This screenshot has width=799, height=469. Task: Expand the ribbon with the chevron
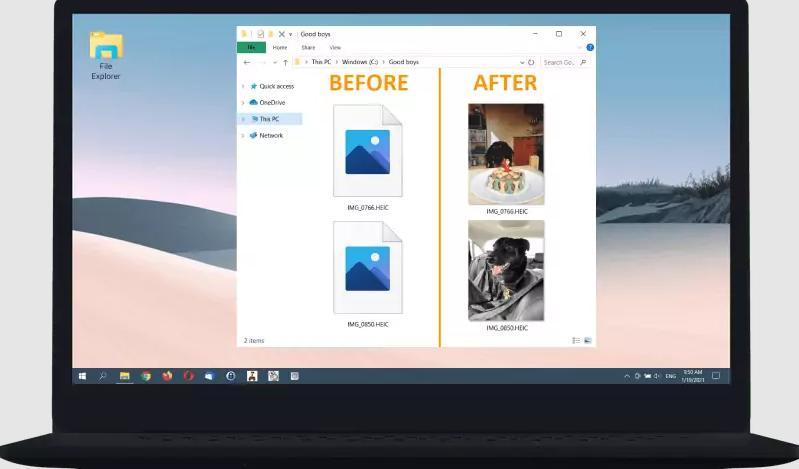[579, 47]
